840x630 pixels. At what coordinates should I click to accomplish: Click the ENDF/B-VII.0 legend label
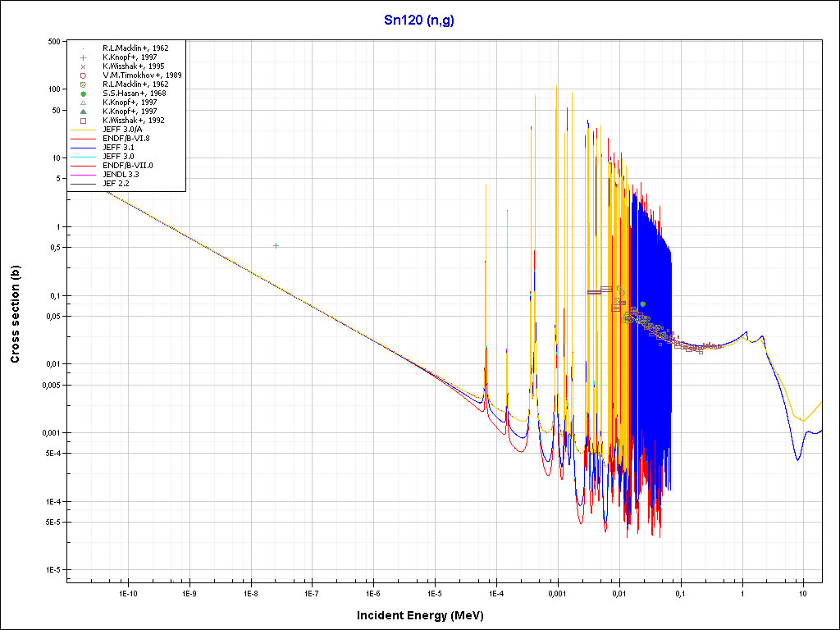(x=127, y=166)
